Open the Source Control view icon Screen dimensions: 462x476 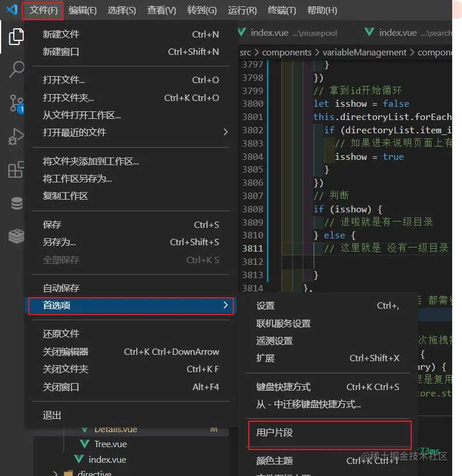coord(17,103)
